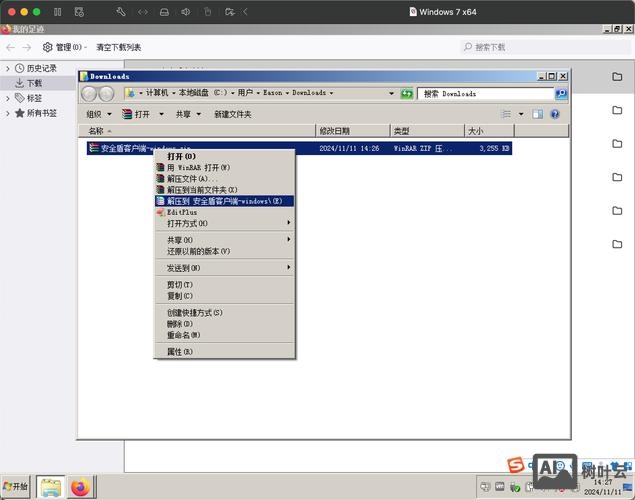The width and height of the screenshot is (635, 500).
Task: Click the 打开 toolbar button
Action: coord(136,114)
